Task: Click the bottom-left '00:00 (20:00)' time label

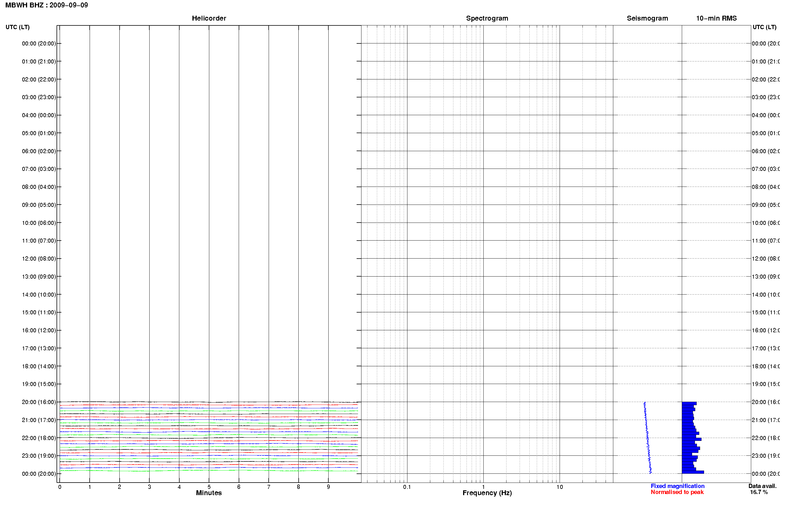Action: (39, 474)
